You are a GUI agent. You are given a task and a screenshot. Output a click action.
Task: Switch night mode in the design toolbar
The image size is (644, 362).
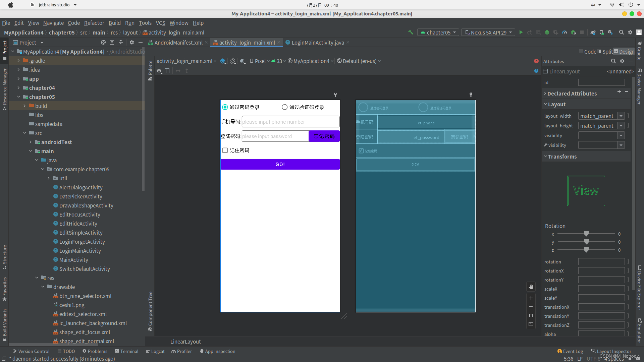pos(243,61)
